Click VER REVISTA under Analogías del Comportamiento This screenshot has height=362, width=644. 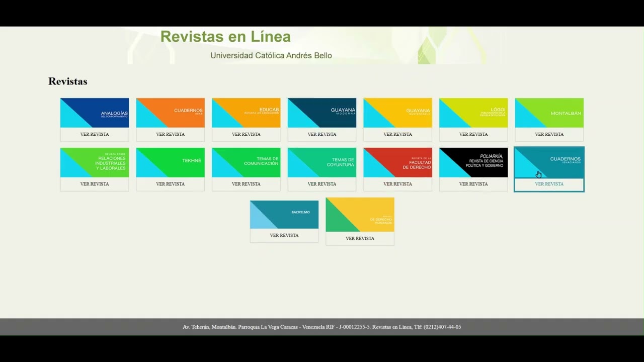pyautogui.click(x=95, y=134)
